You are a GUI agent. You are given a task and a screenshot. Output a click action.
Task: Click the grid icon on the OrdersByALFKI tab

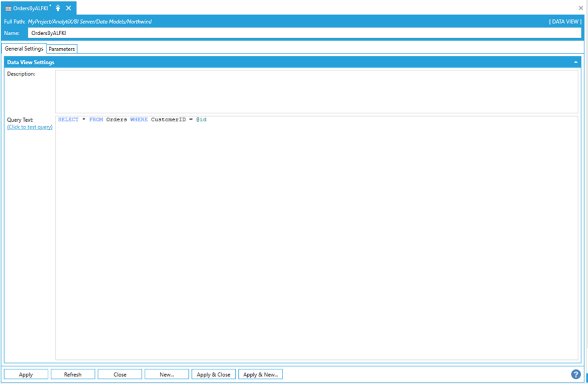coord(8,9)
